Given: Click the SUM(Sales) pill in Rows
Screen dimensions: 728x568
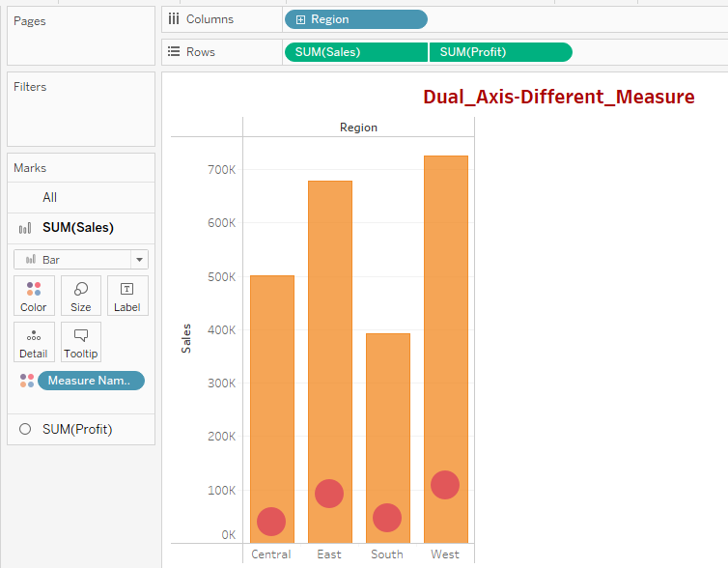Looking at the screenshot, I should point(355,52).
